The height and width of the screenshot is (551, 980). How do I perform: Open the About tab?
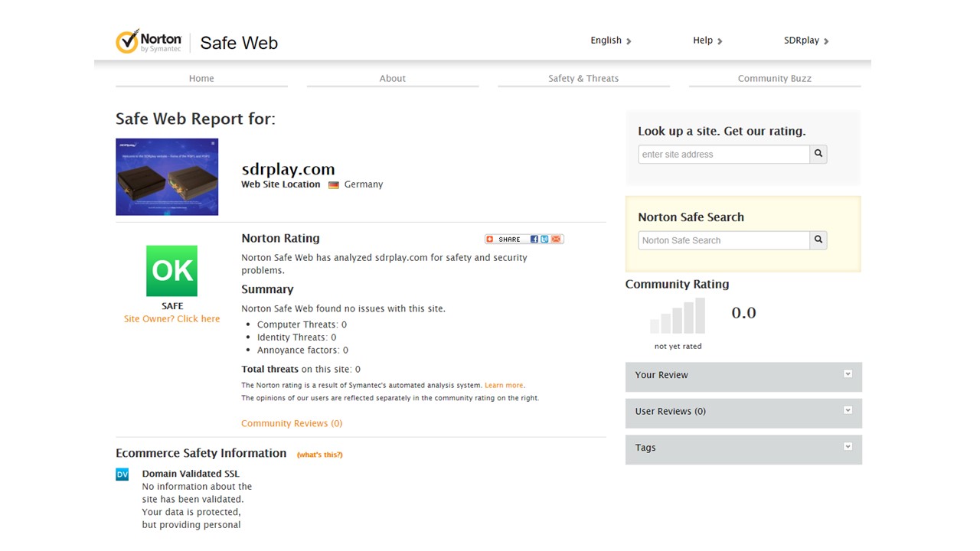coord(393,79)
